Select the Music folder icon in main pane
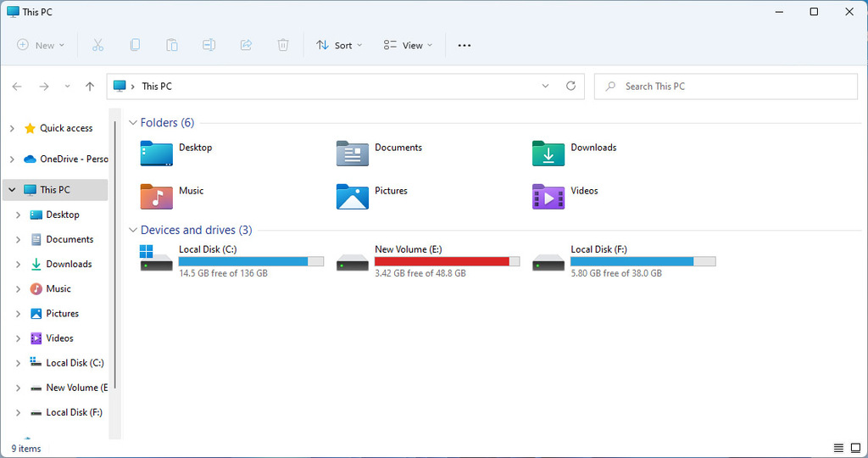Screen dimensions: 868x458 click(x=156, y=197)
